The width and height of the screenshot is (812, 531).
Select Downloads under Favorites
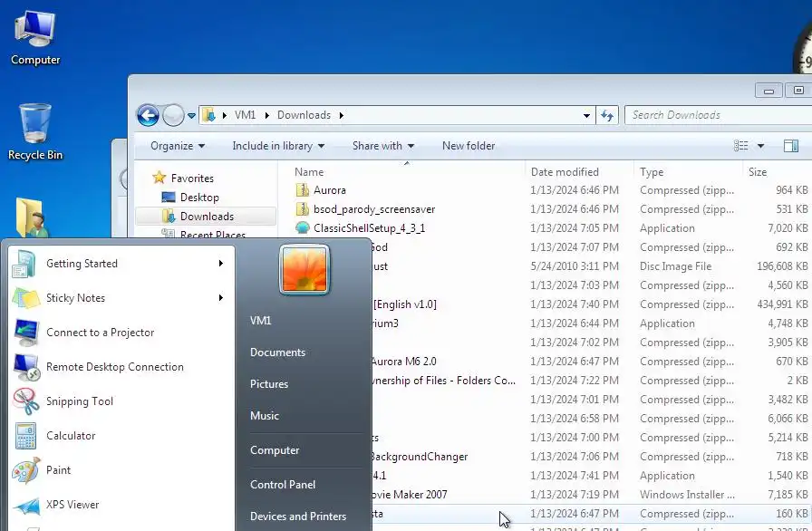(x=206, y=217)
